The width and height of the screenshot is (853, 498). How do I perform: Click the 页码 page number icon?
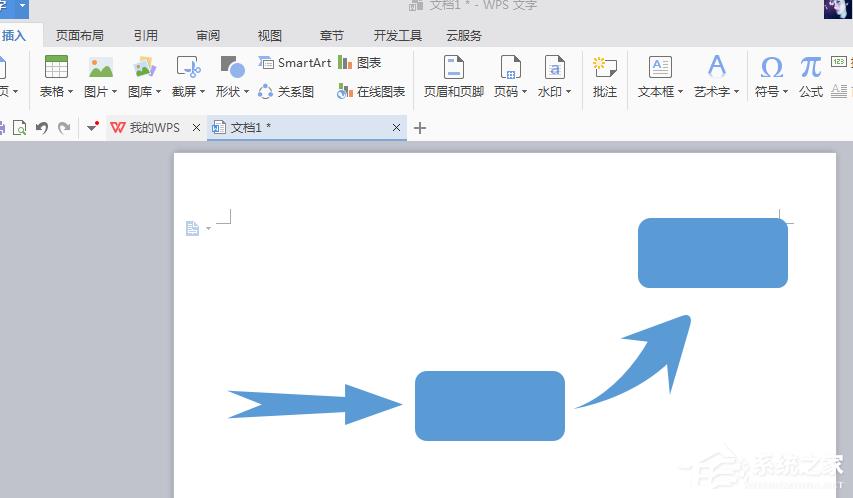pyautogui.click(x=510, y=67)
